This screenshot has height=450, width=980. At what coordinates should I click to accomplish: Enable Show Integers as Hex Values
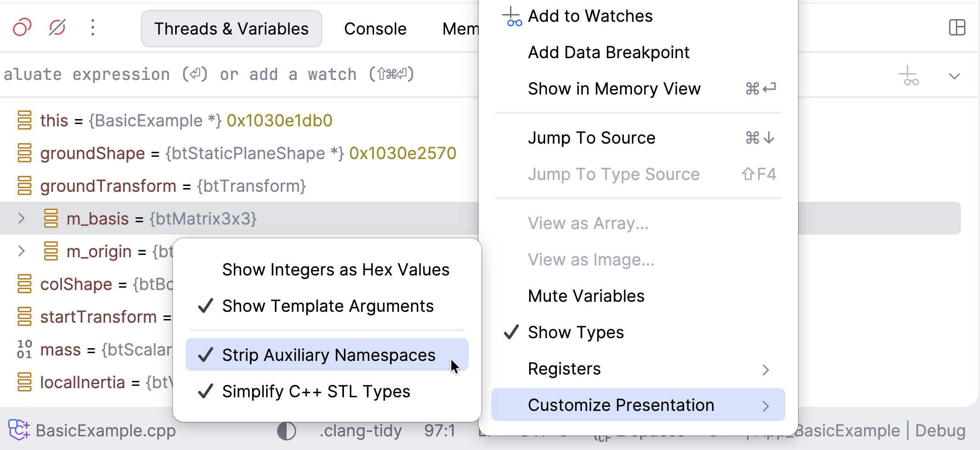(335, 269)
